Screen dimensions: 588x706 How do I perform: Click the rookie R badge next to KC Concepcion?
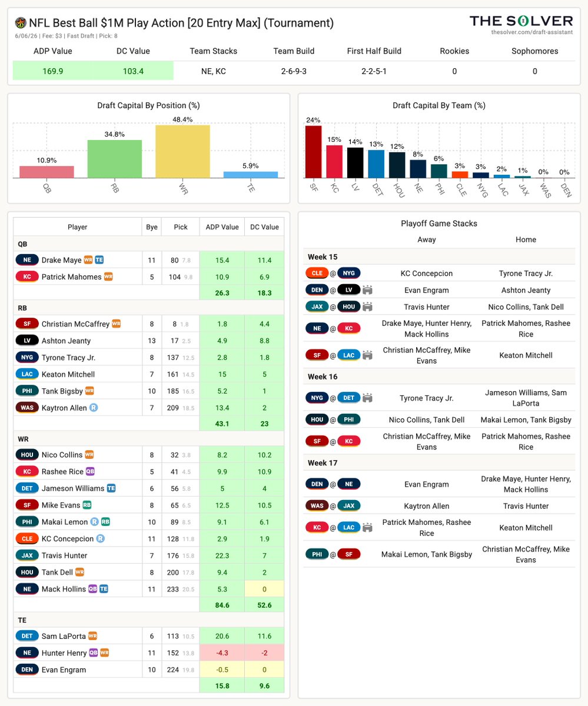point(100,539)
